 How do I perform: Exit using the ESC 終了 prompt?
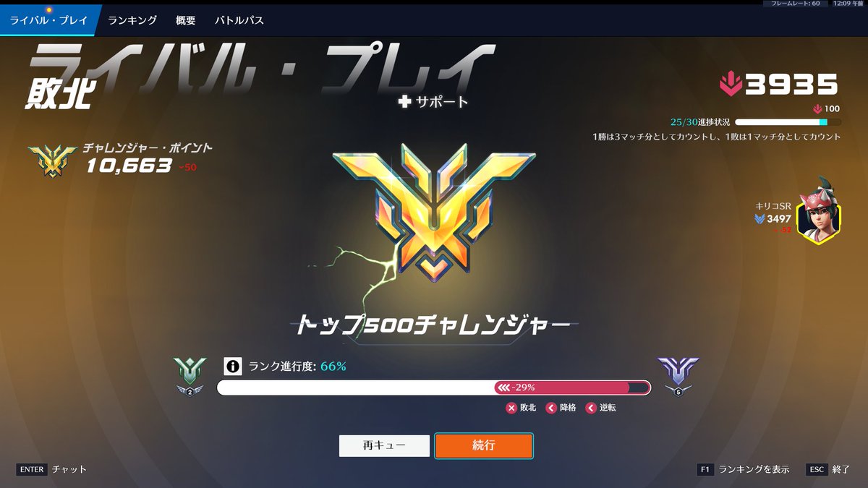click(x=829, y=469)
